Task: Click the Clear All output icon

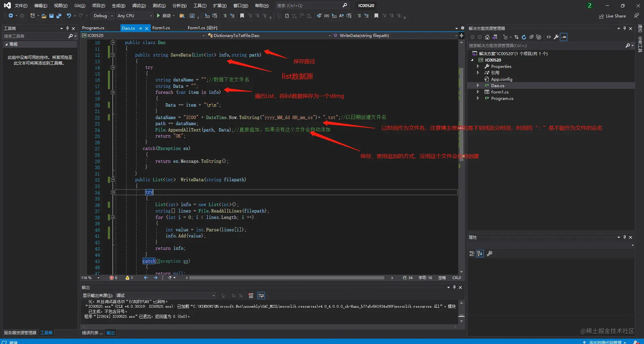Action: tap(251, 296)
